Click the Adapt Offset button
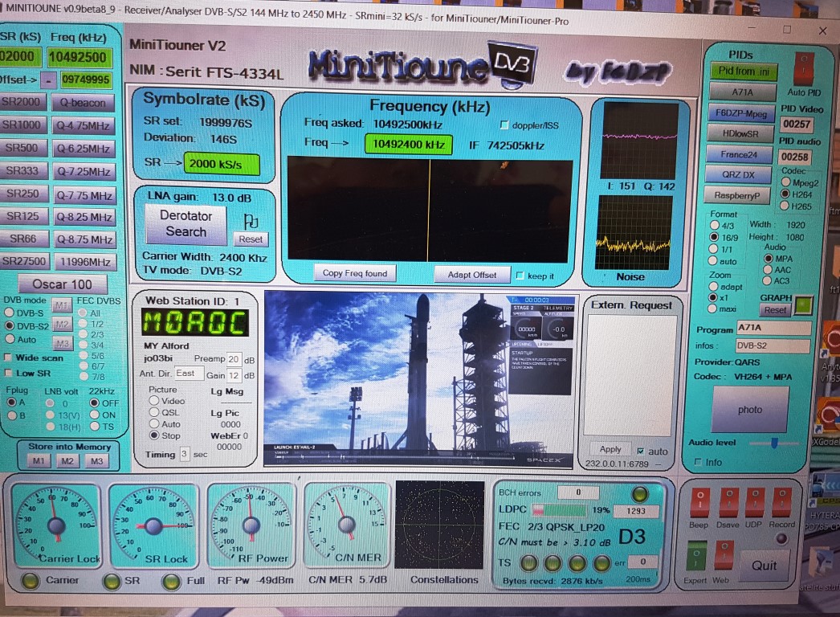The height and width of the screenshot is (617, 840). 472,275
